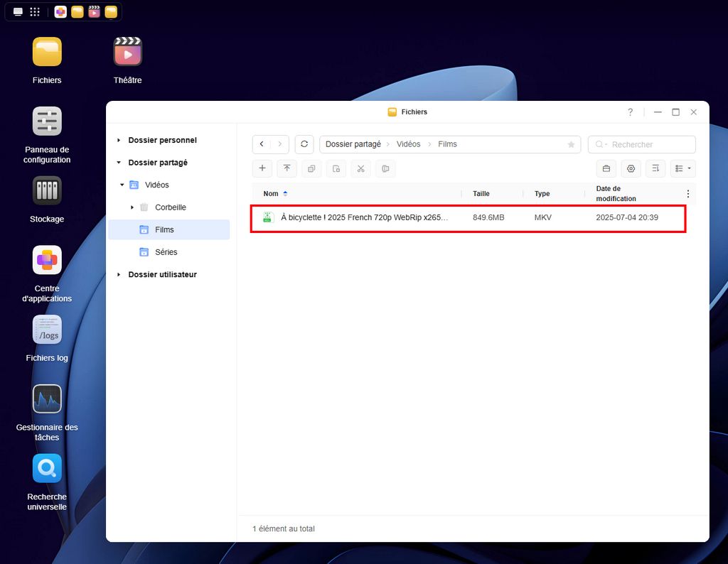Click the cut scissors icon
The image size is (728, 564).
pos(360,168)
